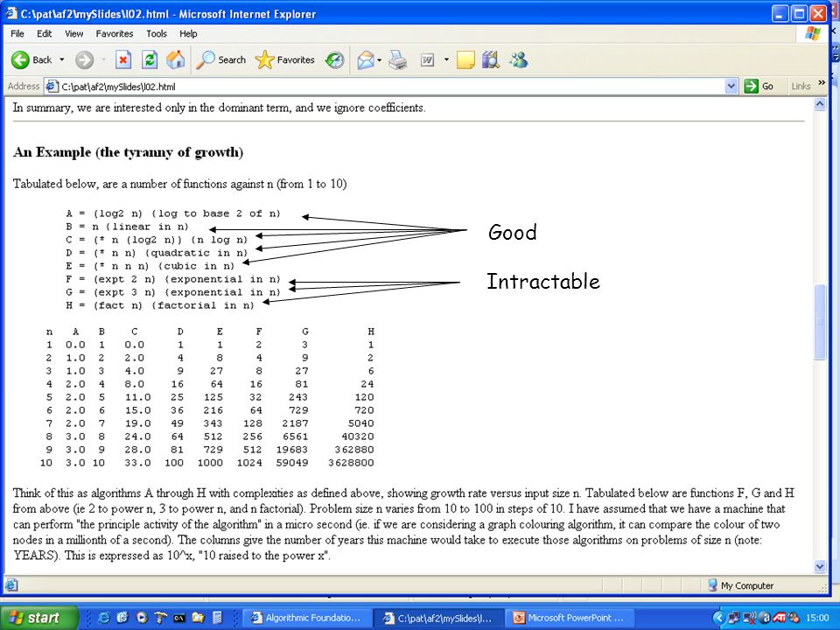This screenshot has height=630, width=840.
Task: Stop page loading with red X icon
Action: [123, 60]
